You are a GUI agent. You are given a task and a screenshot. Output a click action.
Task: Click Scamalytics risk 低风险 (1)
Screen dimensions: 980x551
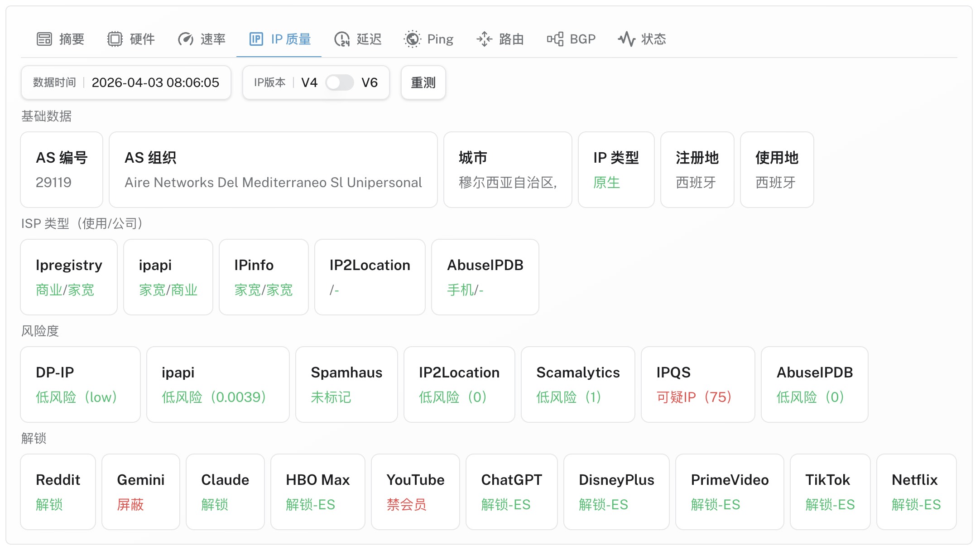pos(569,397)
